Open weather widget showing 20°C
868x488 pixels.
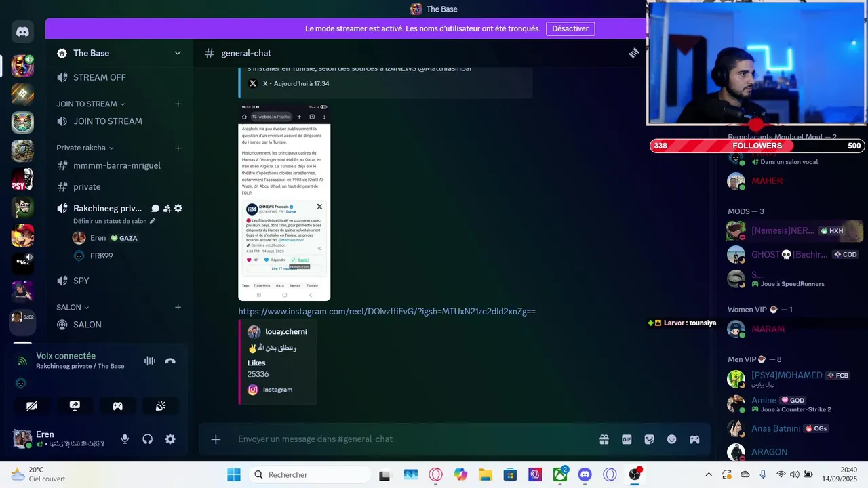pos(38,474)
